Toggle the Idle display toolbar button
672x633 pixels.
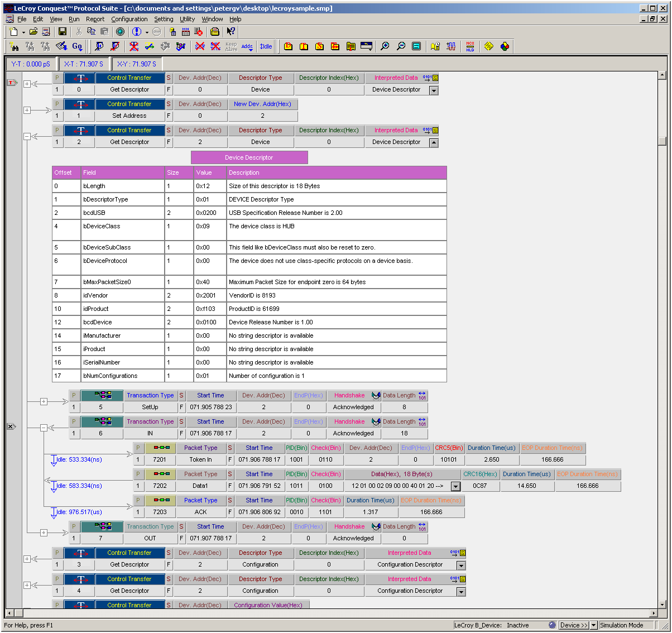(266, 46)
